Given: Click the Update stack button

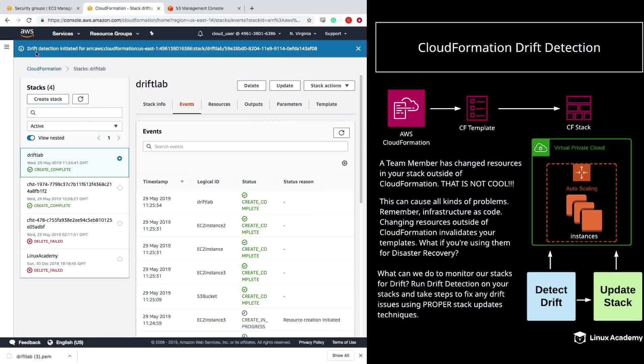Looking at the screenshot, I should click(x=285, y=86).
